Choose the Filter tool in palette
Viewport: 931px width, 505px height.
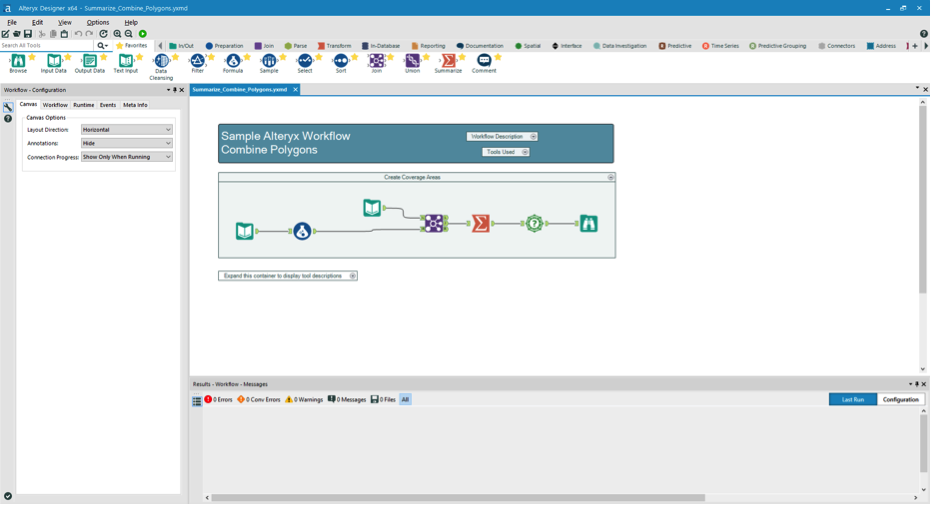pyautogui.click(x=197, y=63)
